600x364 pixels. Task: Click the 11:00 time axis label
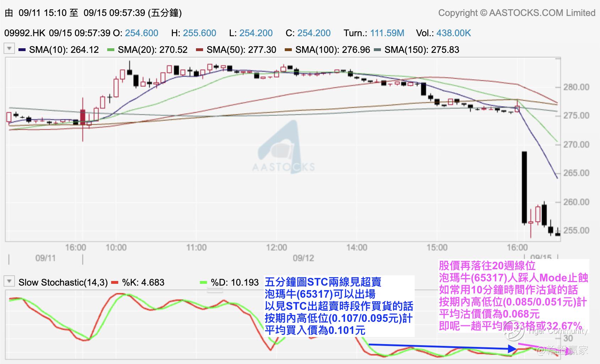(x=196, y=247)
